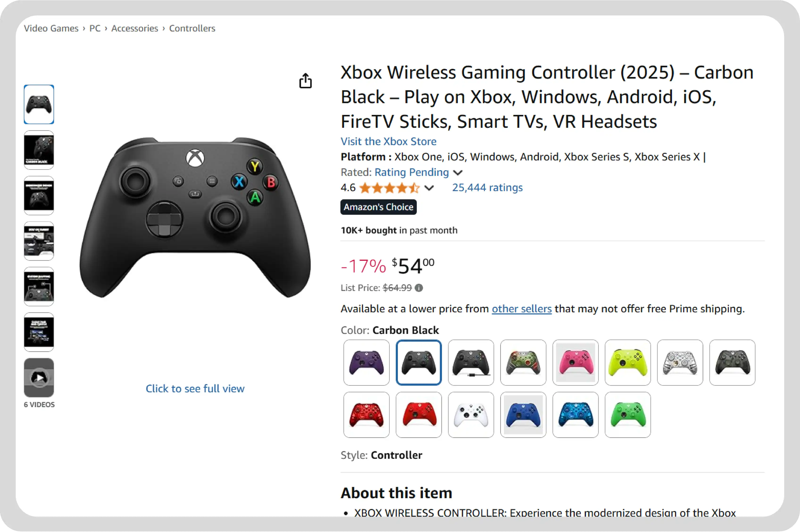Navigate to Accessories breadcrumb
This screenshot has height=532, width=800.
pyautogui.click(x=135, y=28)
